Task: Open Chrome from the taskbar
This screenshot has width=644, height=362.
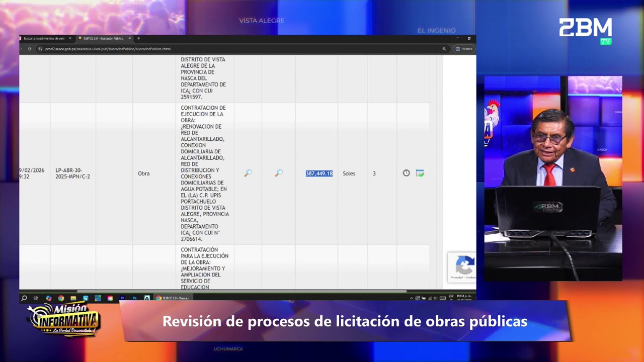Action: (x=61, y=298)
